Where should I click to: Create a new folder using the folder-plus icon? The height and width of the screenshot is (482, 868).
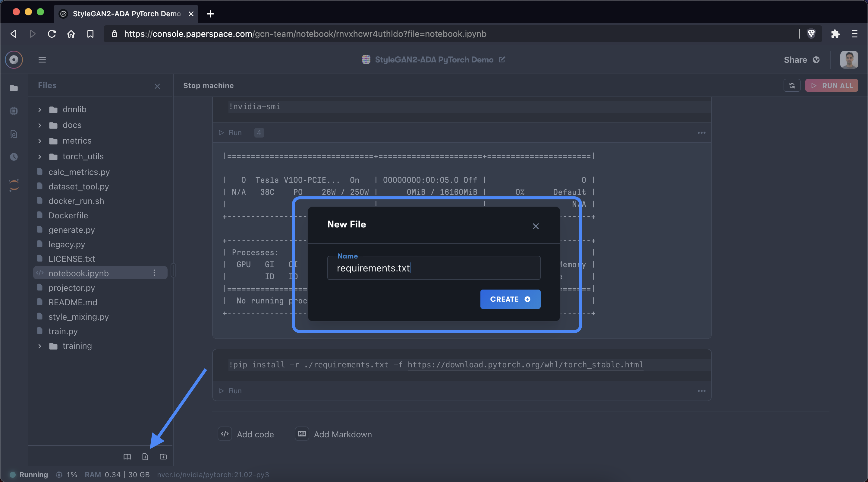click(x=163, y=457)
